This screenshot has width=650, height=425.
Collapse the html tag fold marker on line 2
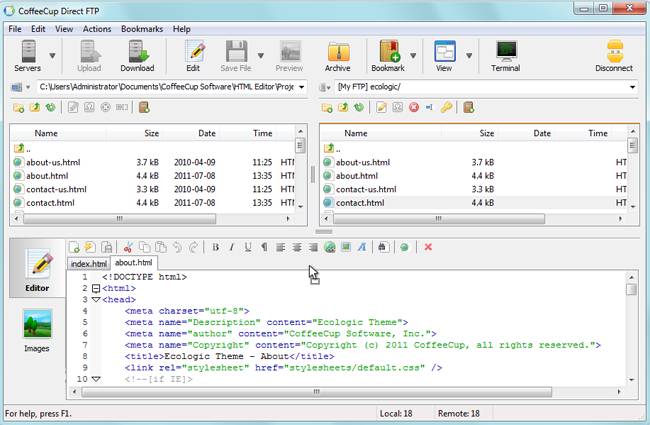pos(96,288)
